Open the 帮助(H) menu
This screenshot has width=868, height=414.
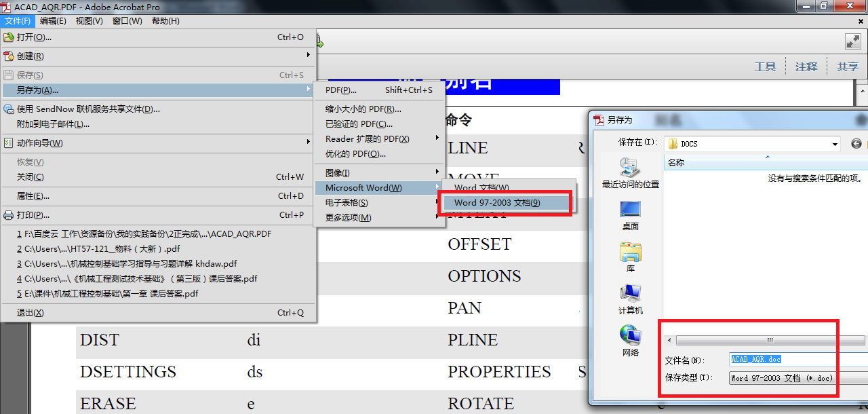tap(165, 21)
